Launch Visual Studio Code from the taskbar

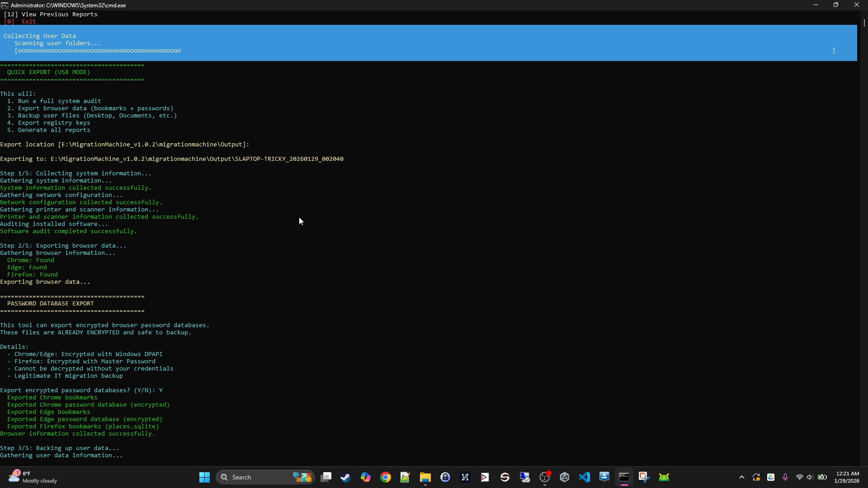point(585,477)
